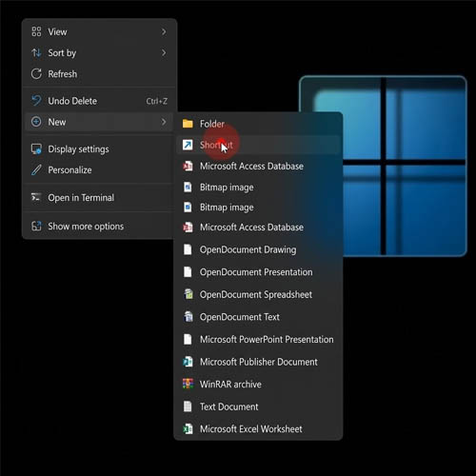Expand the Sort by submenu chevron
The height and width of the screenshot is (476, 476).
pyautogui.click(x=164, y=52)
